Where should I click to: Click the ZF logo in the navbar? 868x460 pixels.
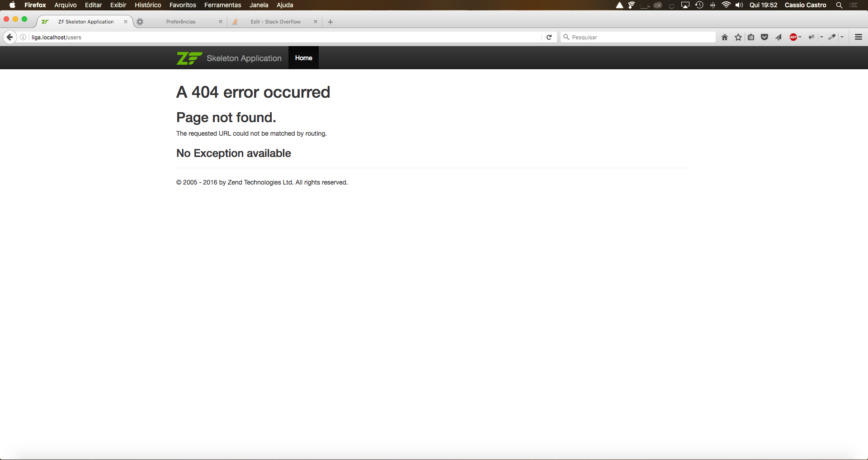[x=189, y=58]
